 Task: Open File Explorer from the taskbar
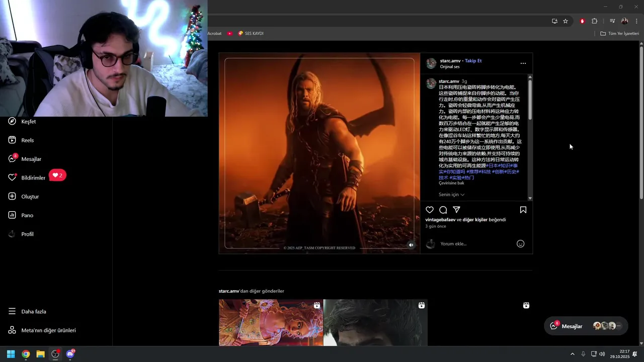tap(40, 354)
